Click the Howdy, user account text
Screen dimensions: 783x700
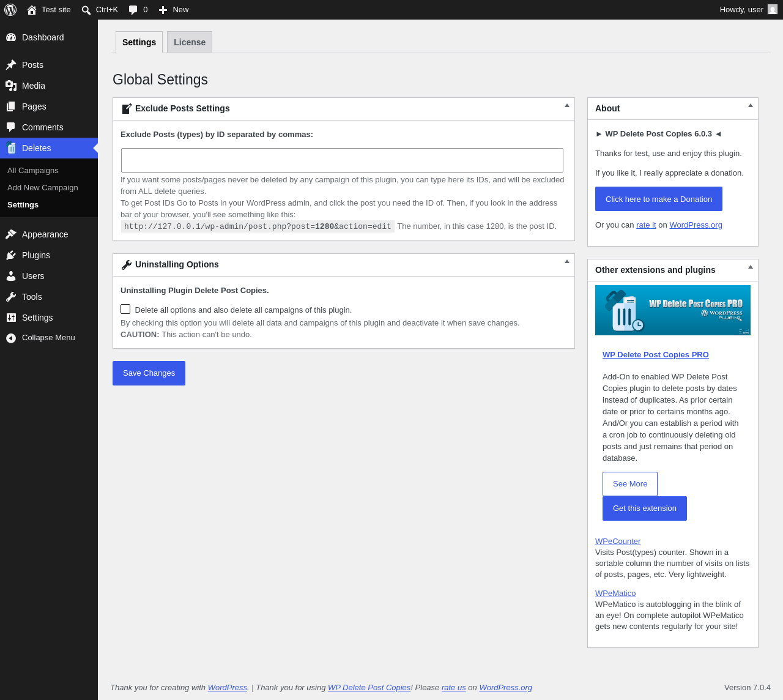tap(741, 10)
